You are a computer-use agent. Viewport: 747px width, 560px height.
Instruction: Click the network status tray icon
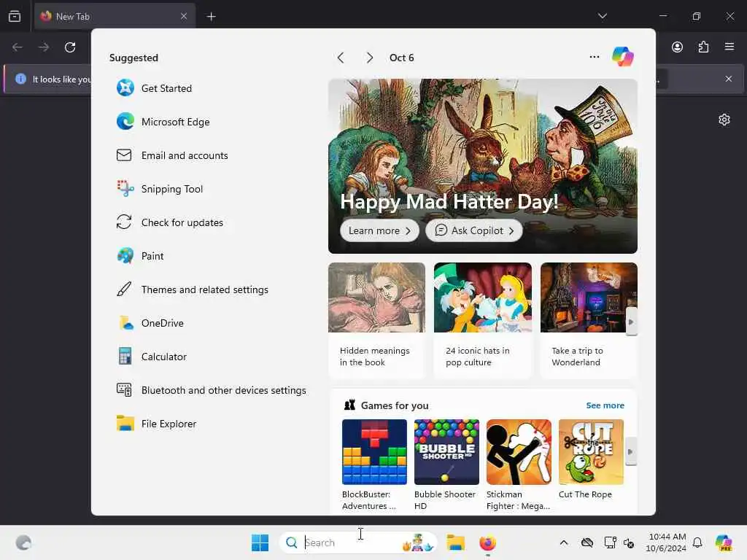coord(610,542)
